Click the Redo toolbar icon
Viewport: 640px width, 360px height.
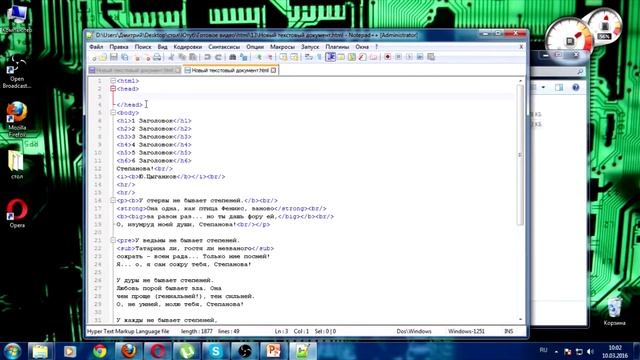[x=218, y=58]
